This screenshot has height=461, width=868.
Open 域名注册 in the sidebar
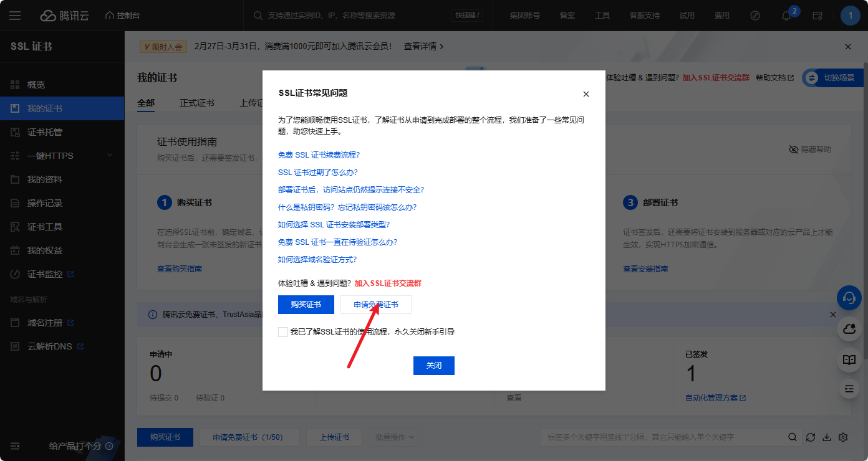point(62,323)
